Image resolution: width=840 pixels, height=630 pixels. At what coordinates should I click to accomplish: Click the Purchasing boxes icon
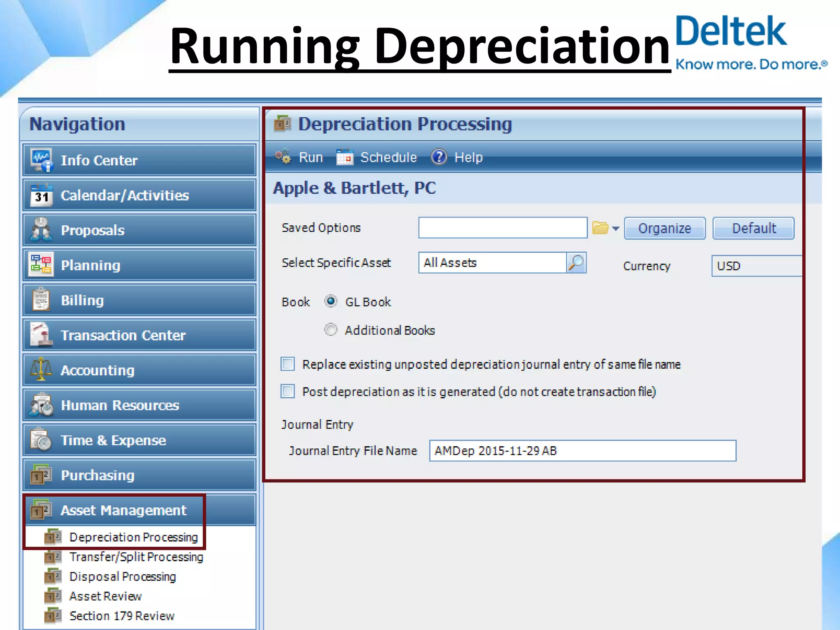pos(41,475)
